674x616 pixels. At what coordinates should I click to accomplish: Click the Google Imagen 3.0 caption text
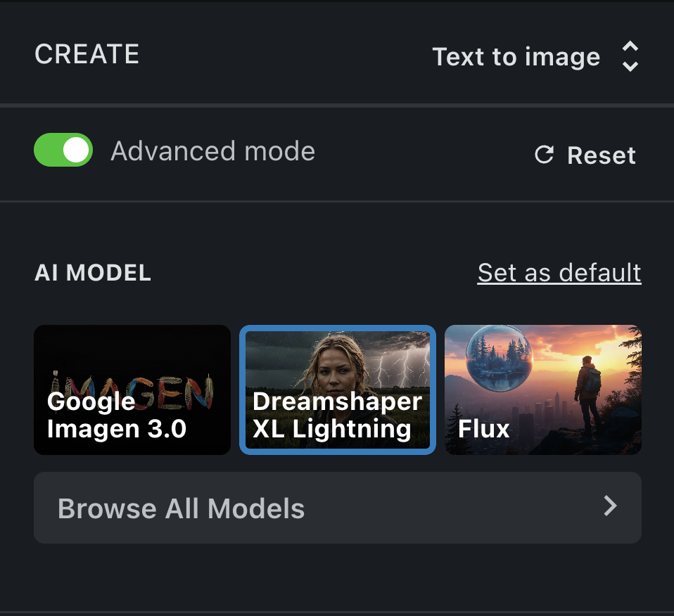117,415
